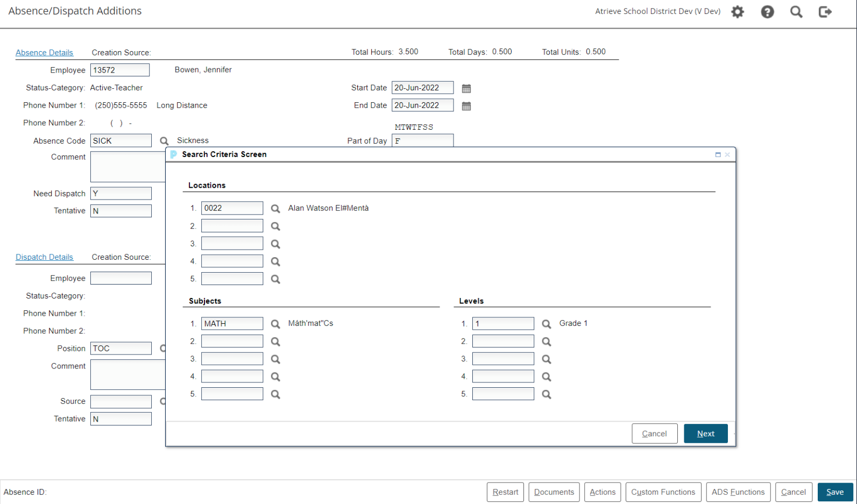Click Cancel in the Search Criteria dialog
Screen dimensions: 857x504
point(654,434)
